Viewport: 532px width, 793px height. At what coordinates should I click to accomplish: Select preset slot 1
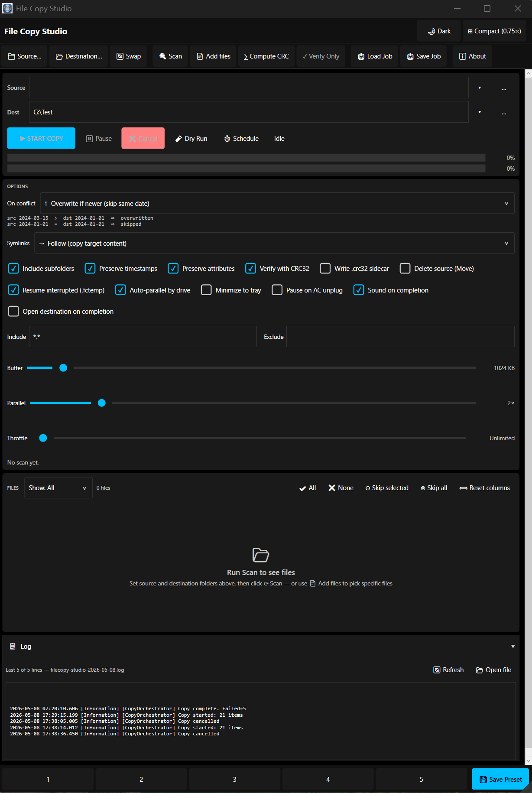coord(48,779)
